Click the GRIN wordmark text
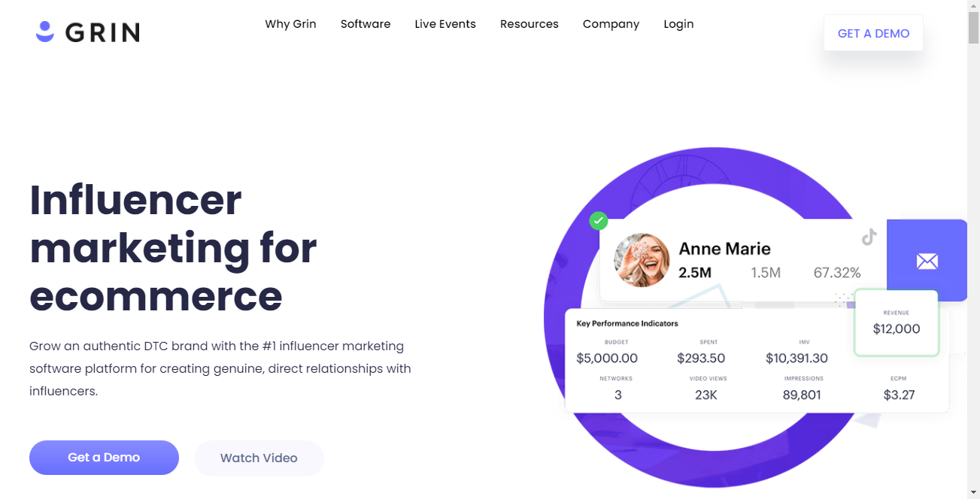Image resolution: width=980 pixels, height=499 pixels. pos(102,32)
